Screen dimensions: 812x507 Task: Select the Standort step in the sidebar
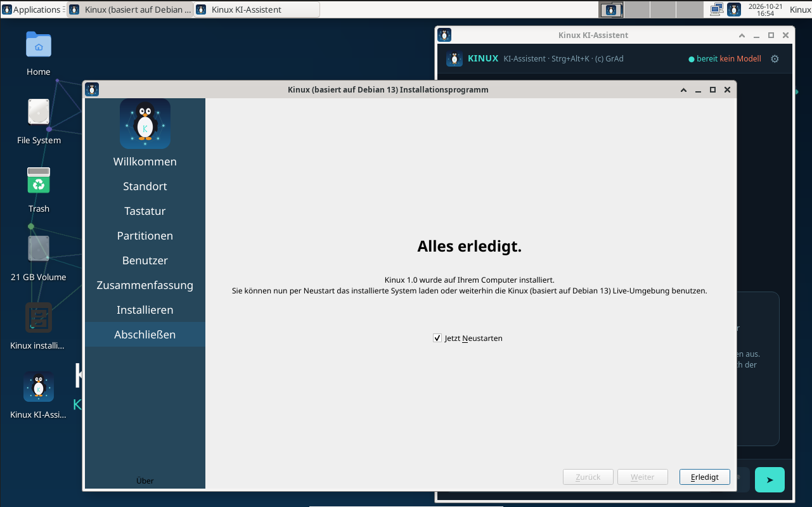coord(145,186)
